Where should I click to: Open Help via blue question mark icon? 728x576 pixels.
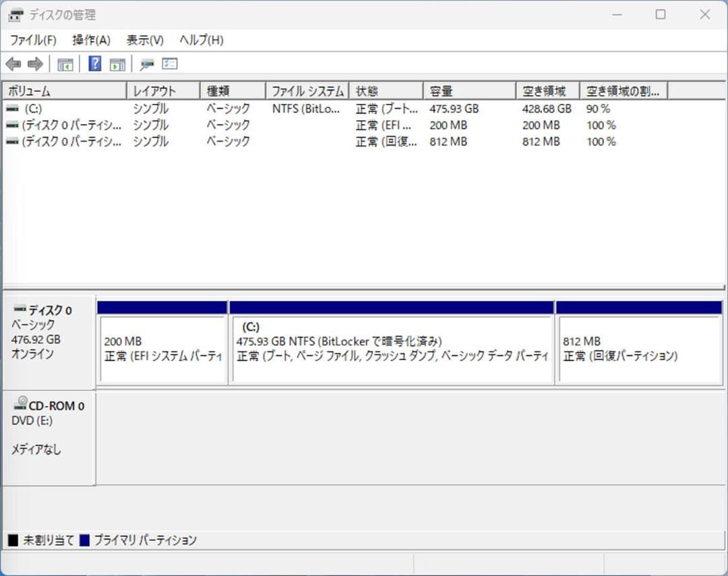tap(95, 63)
